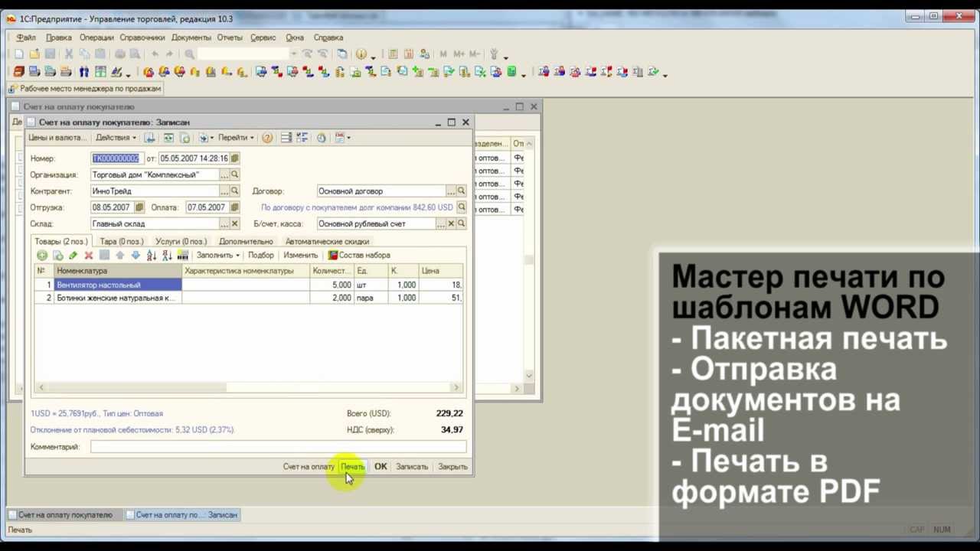Open Договор selection ellipsis button
Screen dimensions: 980x551
[451, 191]
